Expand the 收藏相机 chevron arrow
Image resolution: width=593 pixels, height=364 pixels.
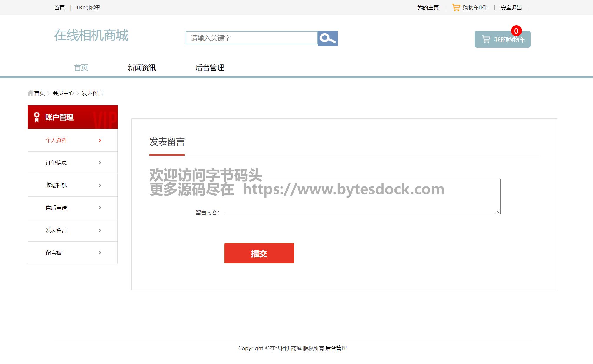(100, 185)
